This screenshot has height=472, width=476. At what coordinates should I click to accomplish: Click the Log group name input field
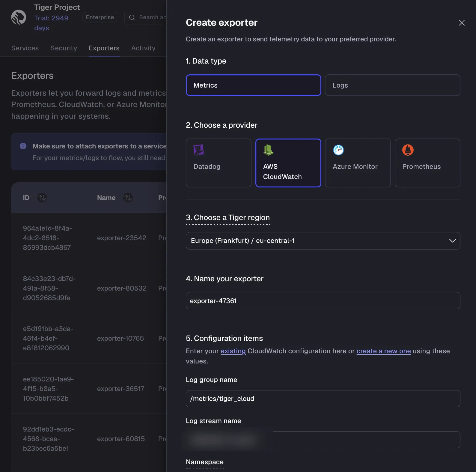(323, 399)
